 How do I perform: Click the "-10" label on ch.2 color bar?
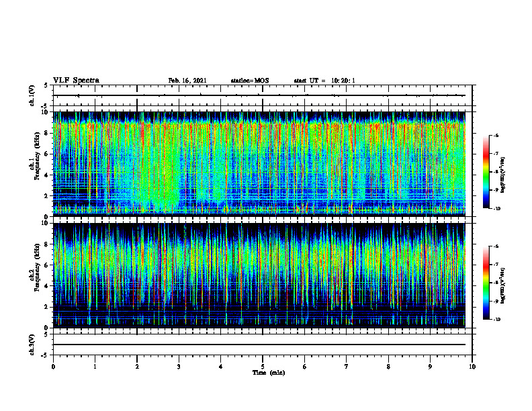click(497, 319)
